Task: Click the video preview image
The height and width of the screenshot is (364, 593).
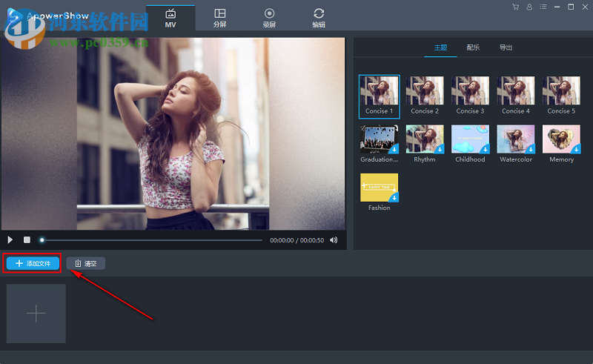Action: point(173,133)
